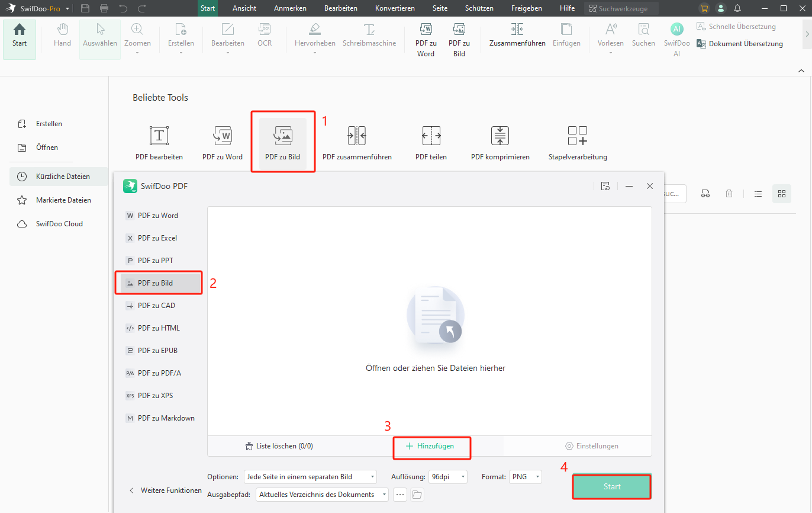This screenshot has width=812, height=513.
Task: Click the redo arrow in the title bar
Action: coord(142,8)
